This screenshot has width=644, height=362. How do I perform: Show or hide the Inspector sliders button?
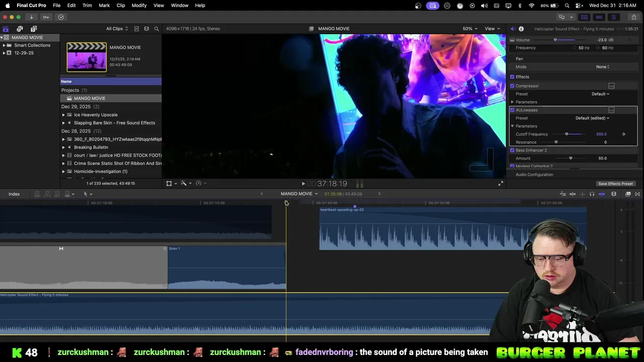click(x=613, y=17)
